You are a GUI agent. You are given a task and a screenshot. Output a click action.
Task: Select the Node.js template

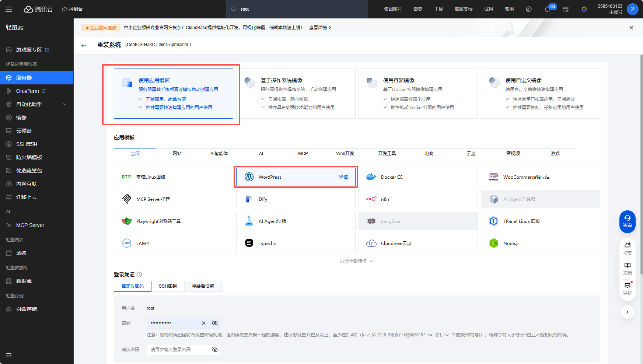pos(541,243)
